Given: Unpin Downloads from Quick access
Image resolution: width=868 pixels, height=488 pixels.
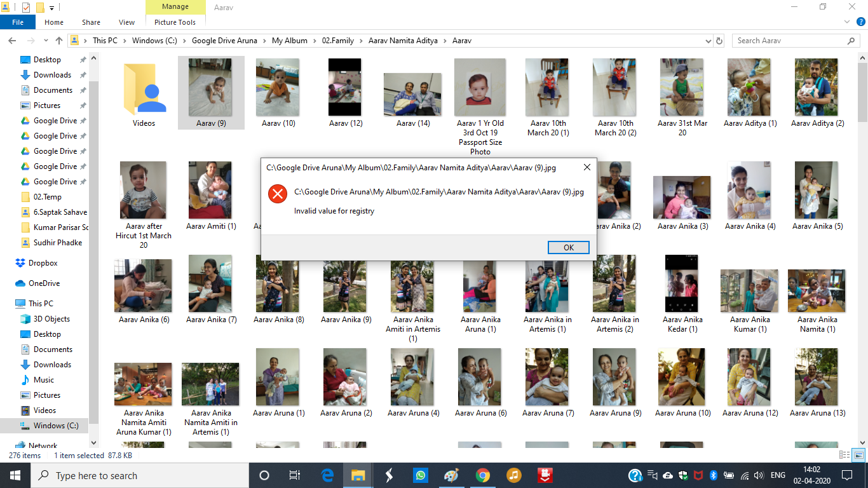Looking at the screenshot, I should [x=83, y=75].
